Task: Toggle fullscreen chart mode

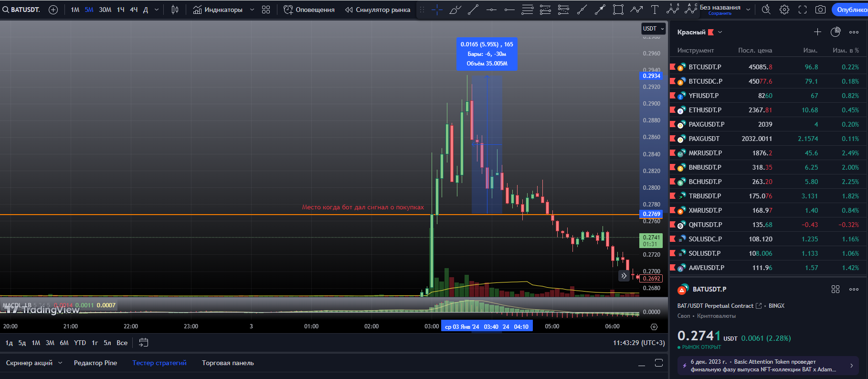Action: 803,10
